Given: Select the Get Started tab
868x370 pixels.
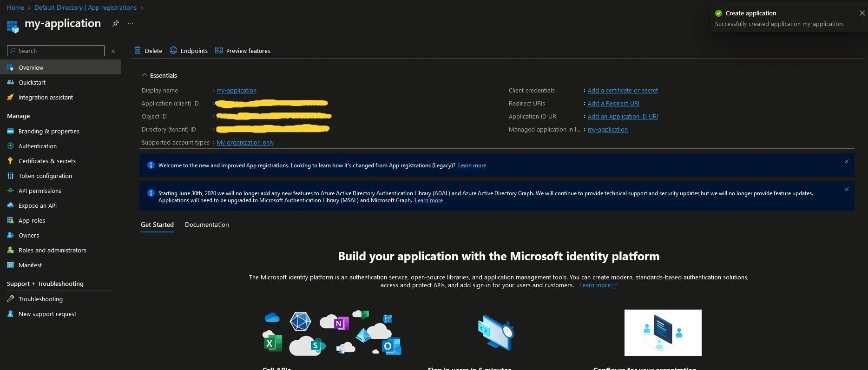Looking at the screenshot, I should 157,225.
